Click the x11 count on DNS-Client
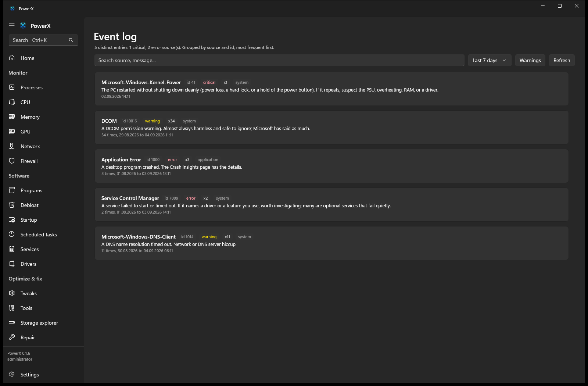The height and width of the screenshot is (386, 588). click(x=227, y=237)
